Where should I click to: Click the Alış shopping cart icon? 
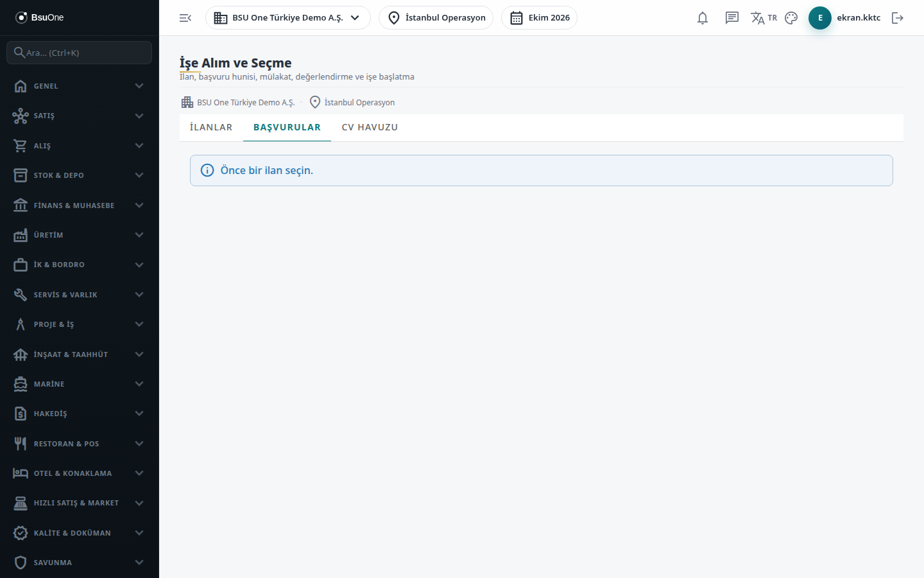21,146
